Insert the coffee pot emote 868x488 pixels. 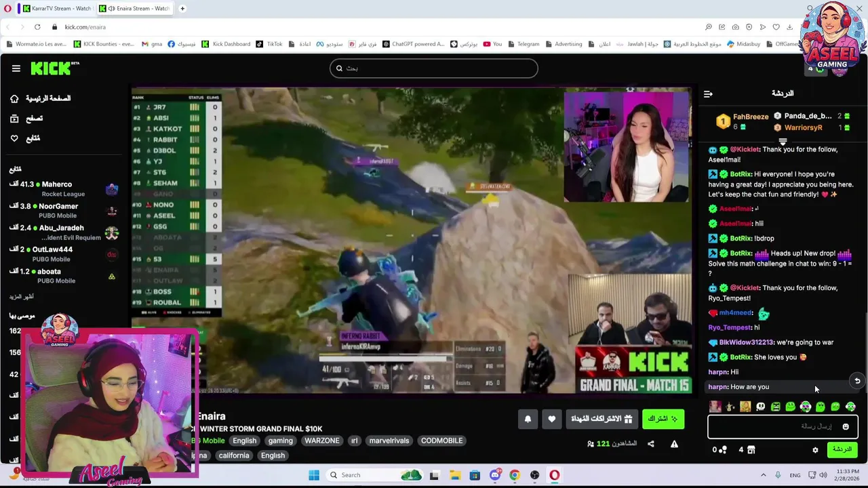point(730,407)
